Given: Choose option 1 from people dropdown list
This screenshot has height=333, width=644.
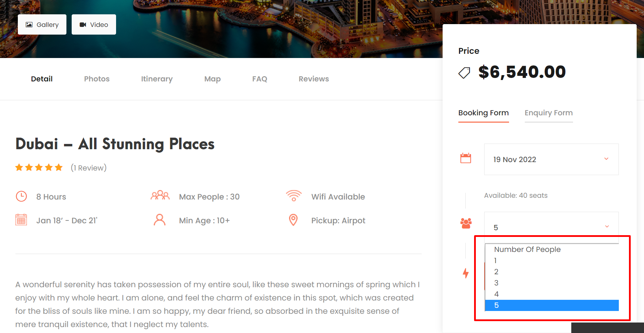Looking at the screenshot, I should point(552,261).
